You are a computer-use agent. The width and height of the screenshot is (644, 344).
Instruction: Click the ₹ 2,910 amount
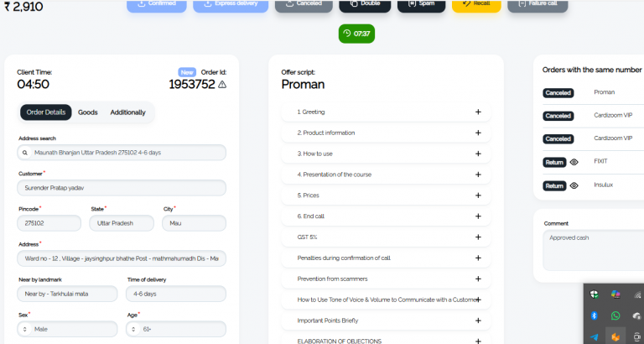23,6
